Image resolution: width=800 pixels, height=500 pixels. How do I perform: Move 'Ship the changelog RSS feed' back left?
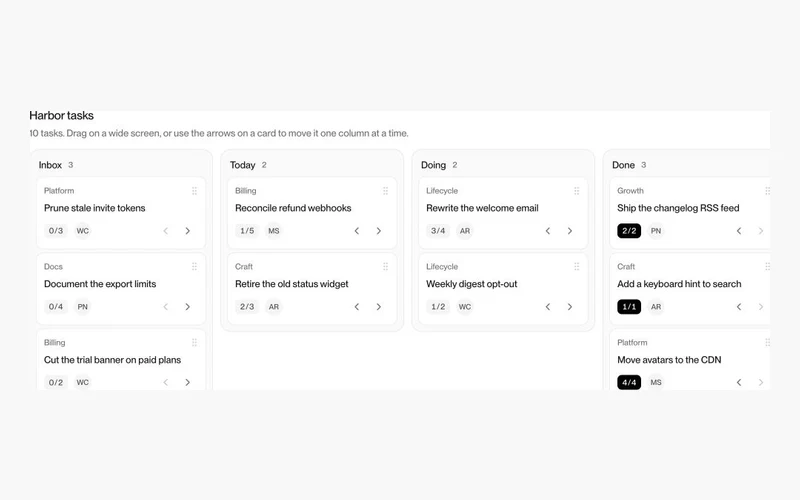739,231
